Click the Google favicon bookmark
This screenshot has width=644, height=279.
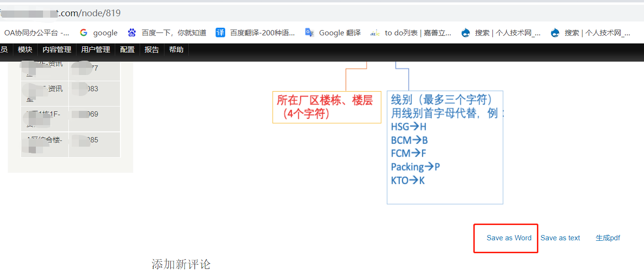(x=84, y=33)
